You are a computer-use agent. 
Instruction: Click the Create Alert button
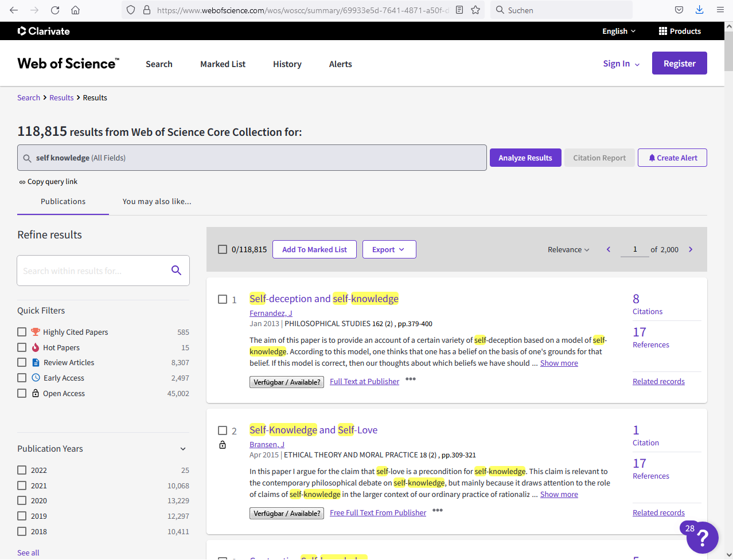point(672,158)
